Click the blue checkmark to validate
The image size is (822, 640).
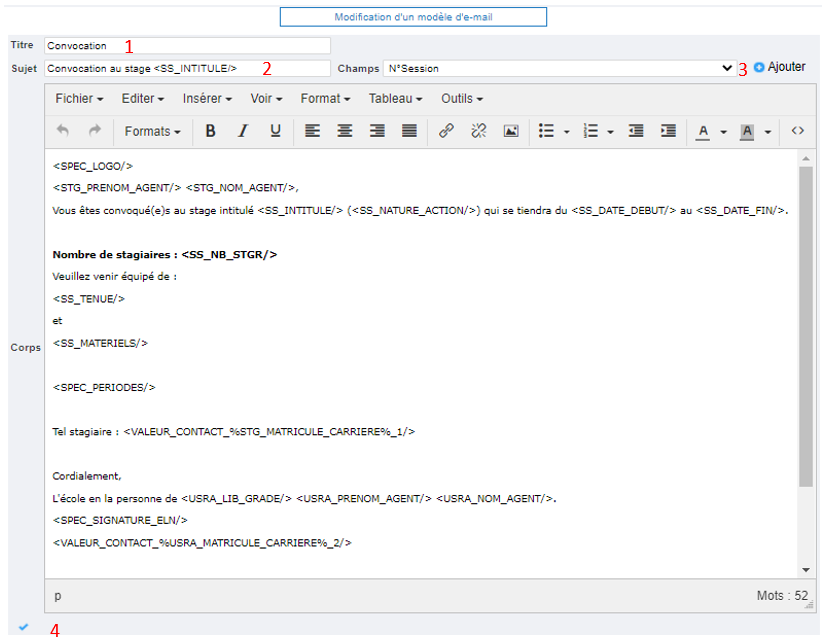click(x=24, y=627)
